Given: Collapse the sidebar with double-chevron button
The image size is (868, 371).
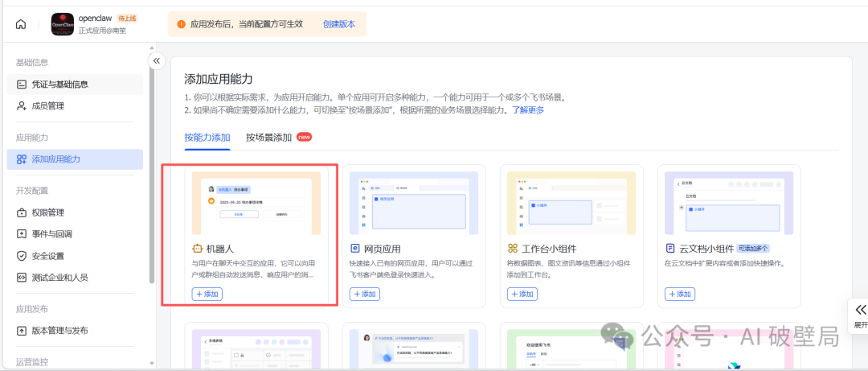Looking at the screenshot, I should [x=156, y=60].
